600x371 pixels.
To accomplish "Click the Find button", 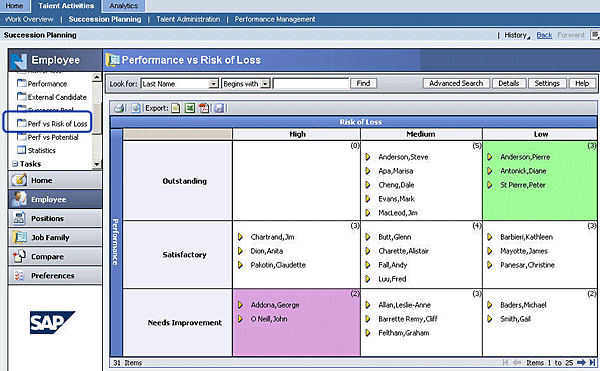I will click(363, 83).
